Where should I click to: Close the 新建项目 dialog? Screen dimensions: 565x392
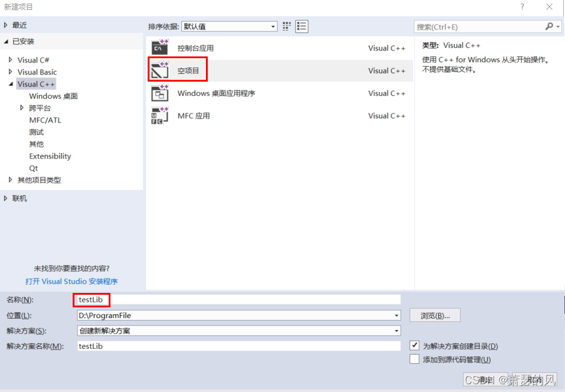point(549,7)
